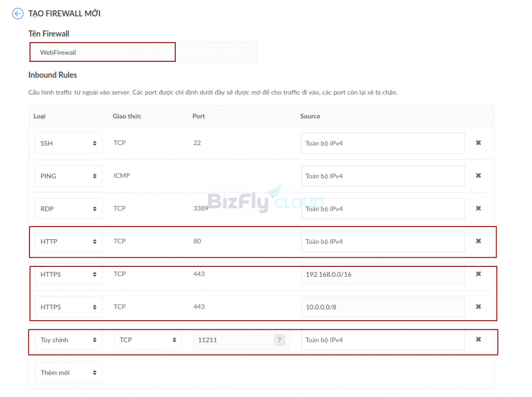Edit the 10.0.0.0/8 source field

coord(383,307)
